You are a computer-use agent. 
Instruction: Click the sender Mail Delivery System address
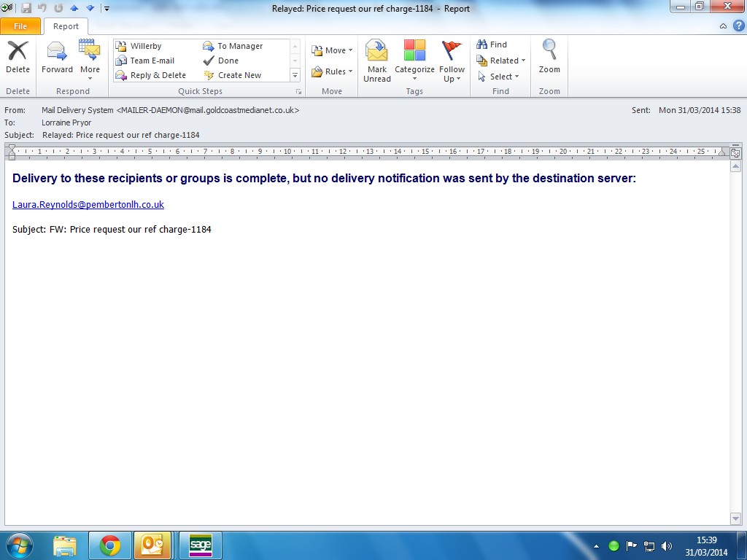click(x=170, y=110)
